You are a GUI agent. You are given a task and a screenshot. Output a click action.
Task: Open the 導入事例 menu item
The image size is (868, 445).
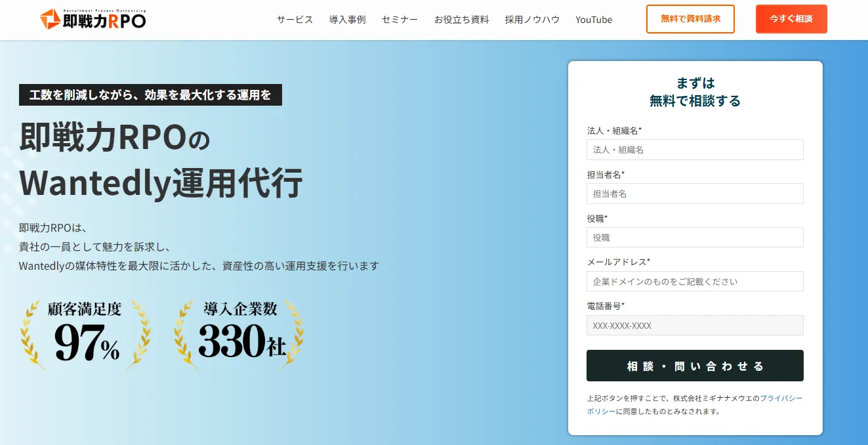click(x=347, y=20)
